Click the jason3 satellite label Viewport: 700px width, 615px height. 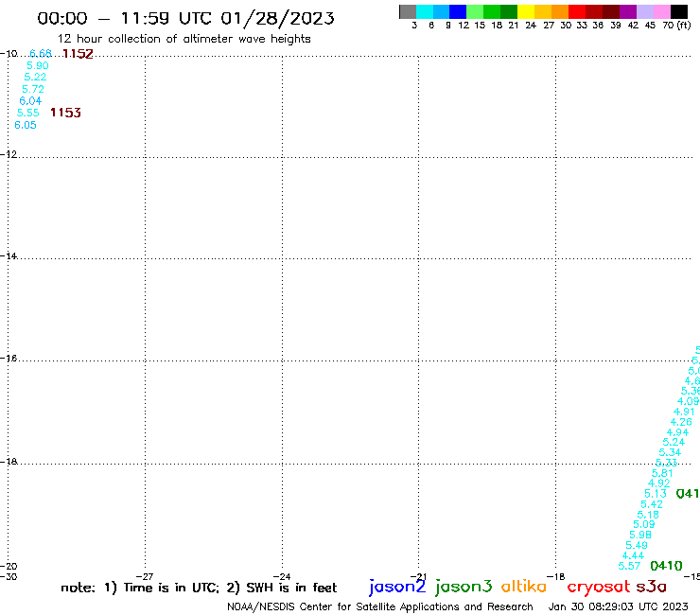[464, 587]
